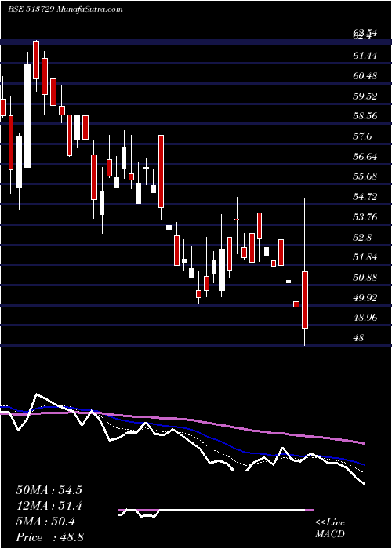Click the <<Live MACD label
This screenshot has height=549, width=392.
point(330,529)
